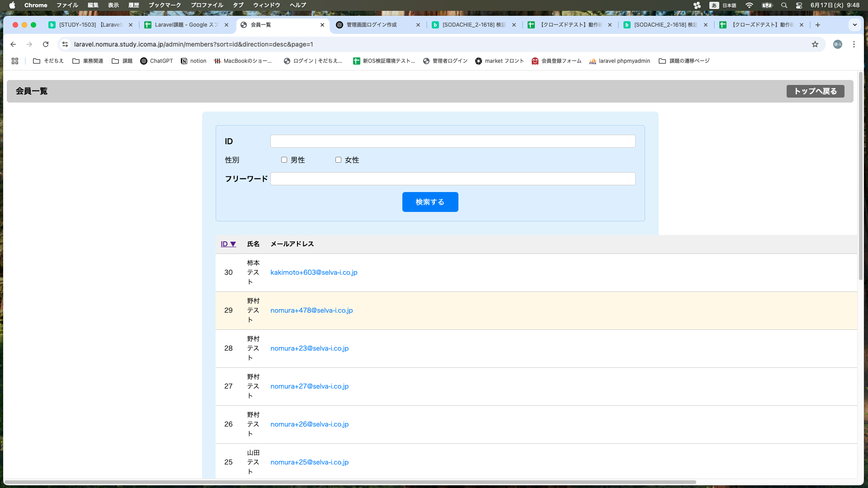Click the new tab plus icon
The height and width of the screenshot is (488, 868).
(x=817, y=25)
